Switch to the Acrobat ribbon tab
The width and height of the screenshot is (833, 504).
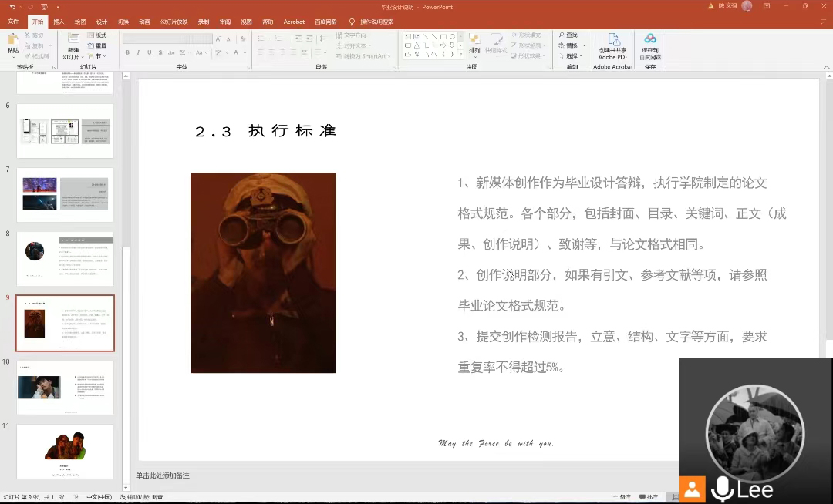click(x=294, y=22)
